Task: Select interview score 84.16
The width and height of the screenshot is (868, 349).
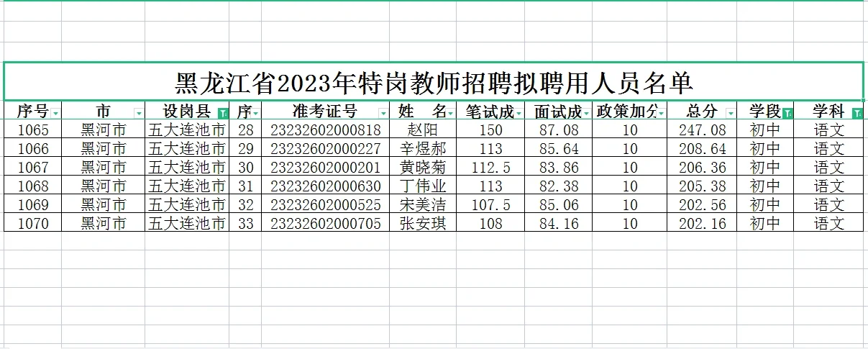Action: pos(558,224)
